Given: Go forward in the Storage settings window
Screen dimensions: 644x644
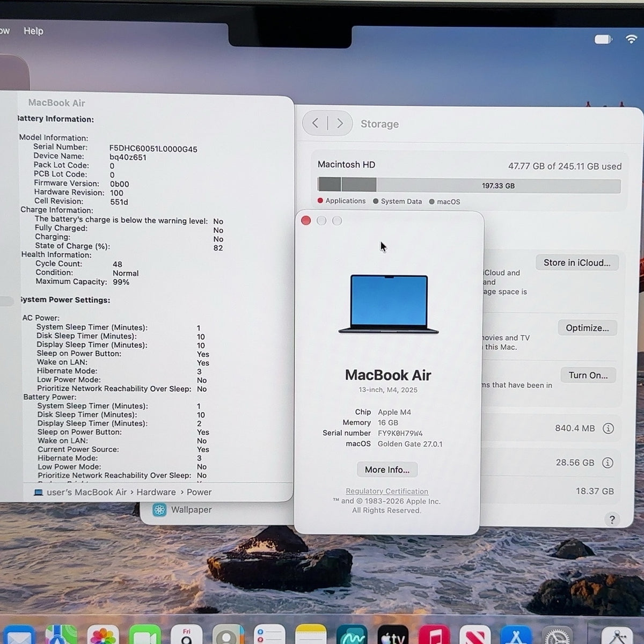Looking at the screenshot, I should pyautogui.click(x=340, y=123).
